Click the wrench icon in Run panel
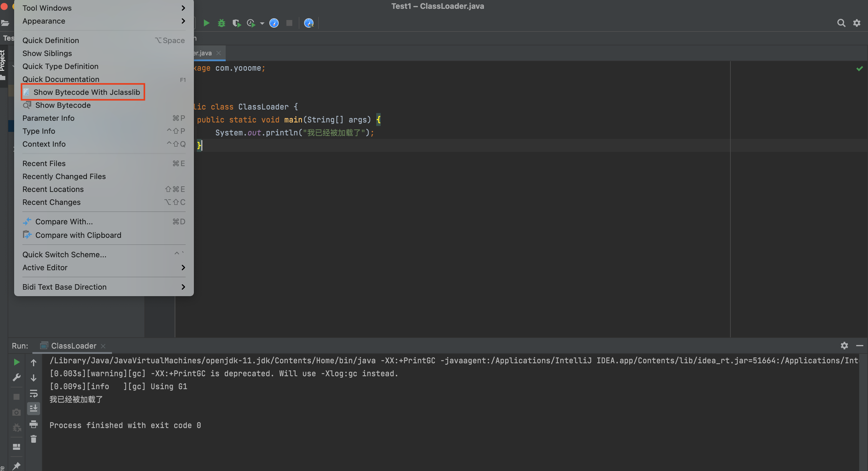 click(x=16, y=377)
